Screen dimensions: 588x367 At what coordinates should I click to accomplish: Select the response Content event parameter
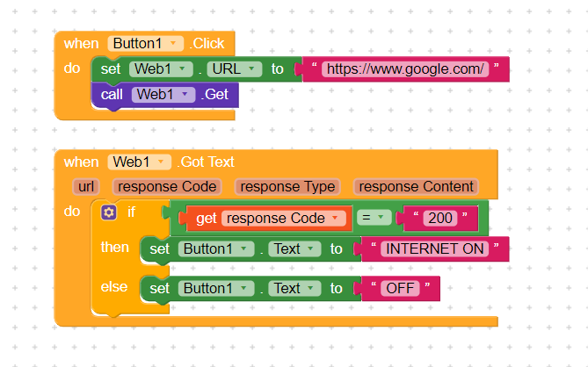[x=417, y=186]
